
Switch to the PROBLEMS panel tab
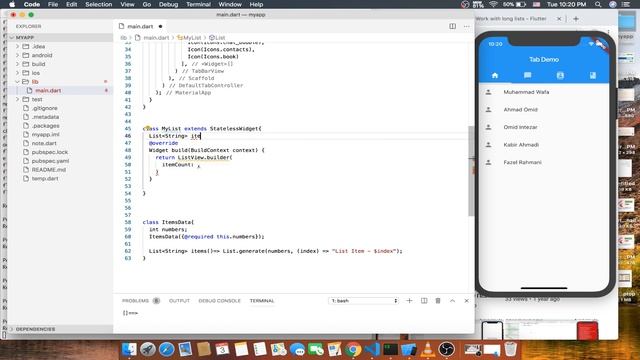[140, 301]
